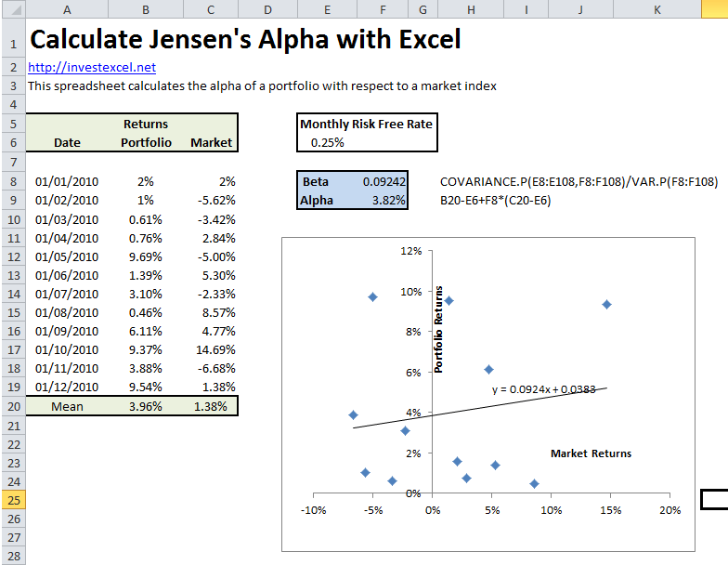Screen dimensions: 728x565
Task: Open the investexcel.net hyperlink
Action: pos(92,67)
